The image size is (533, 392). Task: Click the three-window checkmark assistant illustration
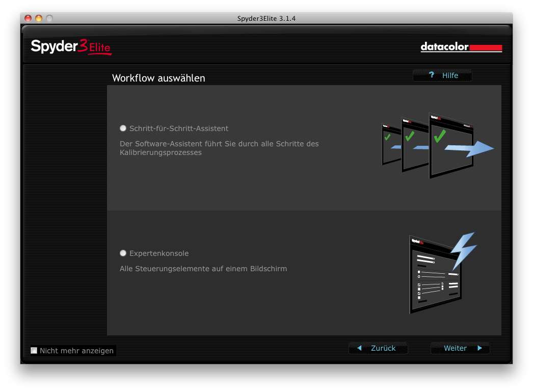(438, 145)
